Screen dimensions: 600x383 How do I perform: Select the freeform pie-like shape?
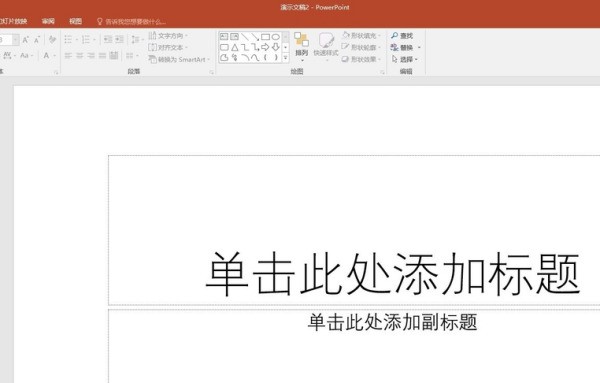point(224,57)
